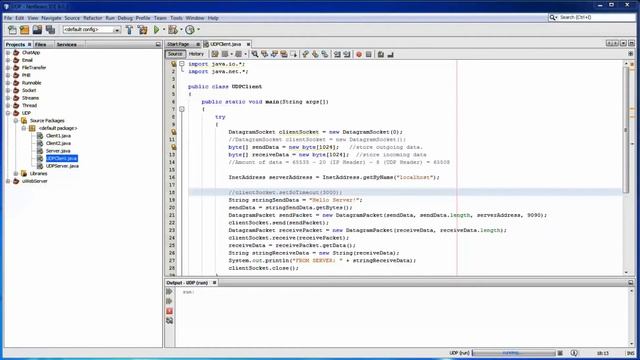Image resolution: width=640 pixels, height=360 pixels.
Task: Run the project with the green arrow
Action: (156, 29)
